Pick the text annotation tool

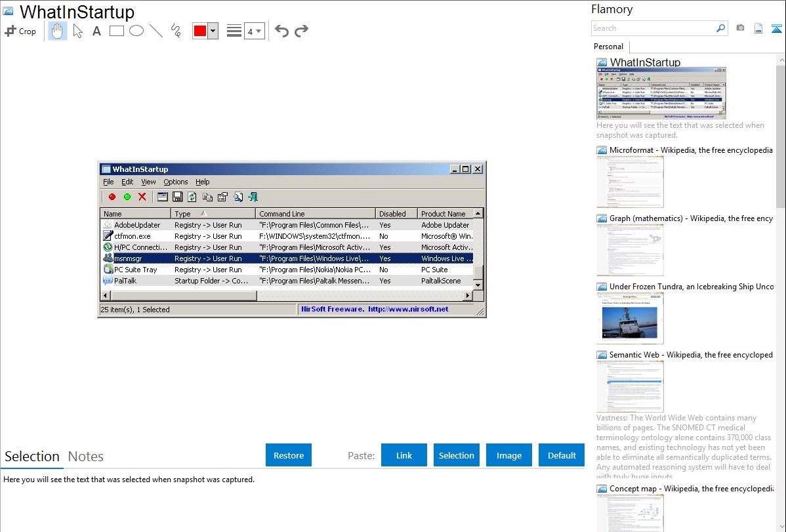point(96,31)
